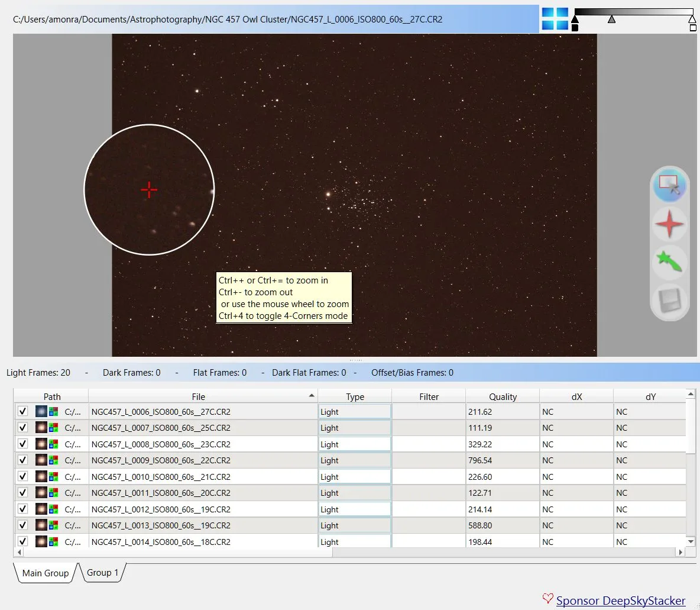Open Type dropdown for NGC457_L_0013 row
The width and height of the screenshot is (700, 610).
[355, 525]
